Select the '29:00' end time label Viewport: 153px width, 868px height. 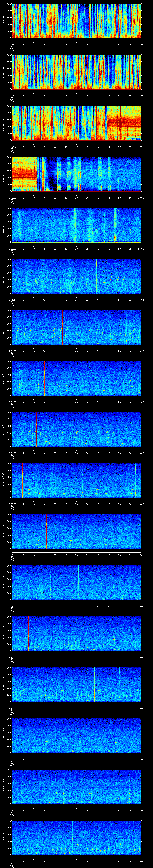click(x=141, y=657)
